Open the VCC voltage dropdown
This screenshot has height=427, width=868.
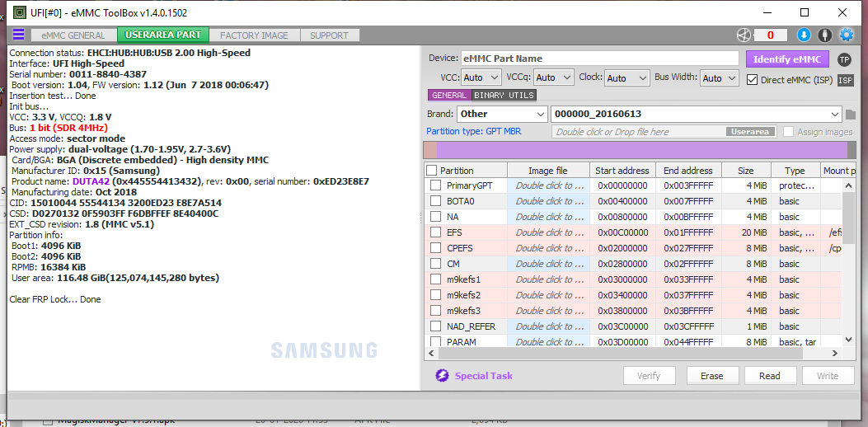[481, 78]
